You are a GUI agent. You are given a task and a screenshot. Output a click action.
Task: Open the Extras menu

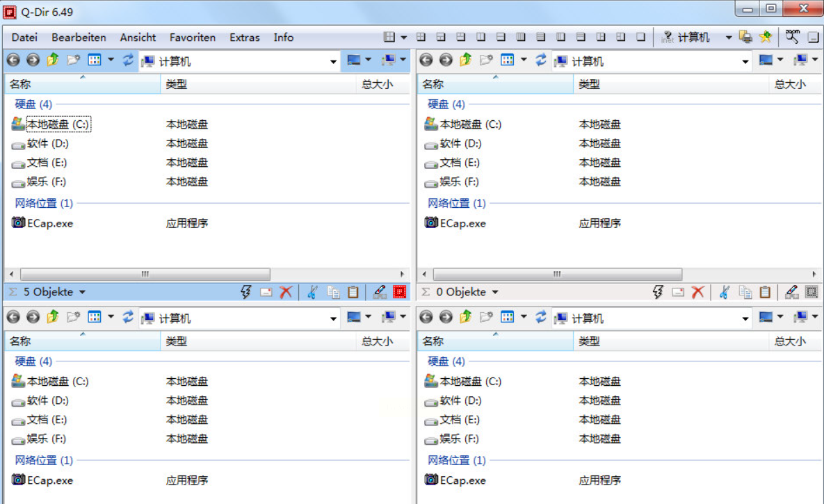(x=244, y=38)
